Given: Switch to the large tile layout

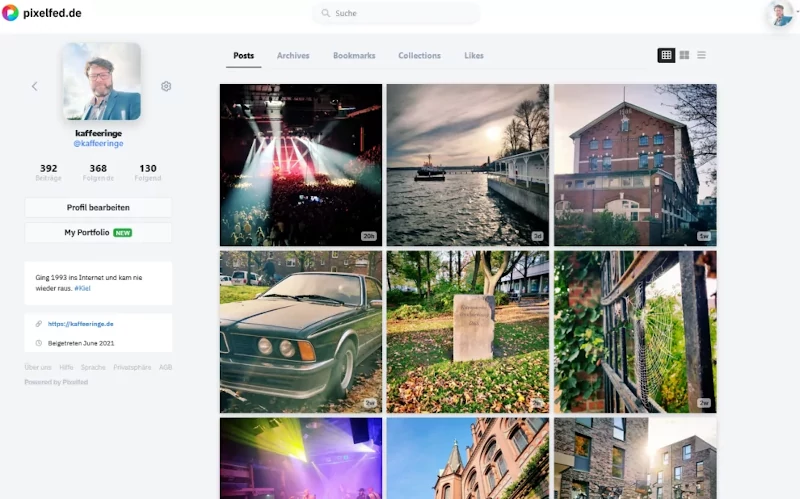Looking at the screenshot, I should (684, 55).
